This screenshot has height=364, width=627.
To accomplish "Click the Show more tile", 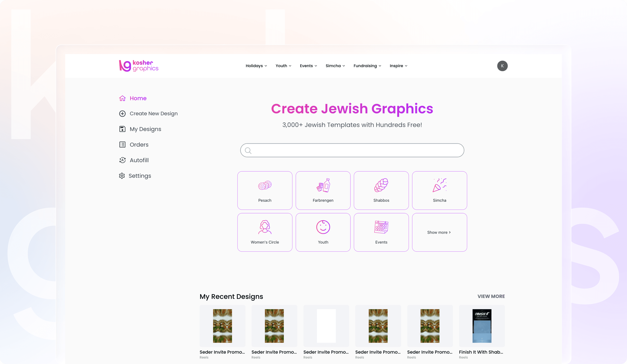I will [x=439, y=232].
